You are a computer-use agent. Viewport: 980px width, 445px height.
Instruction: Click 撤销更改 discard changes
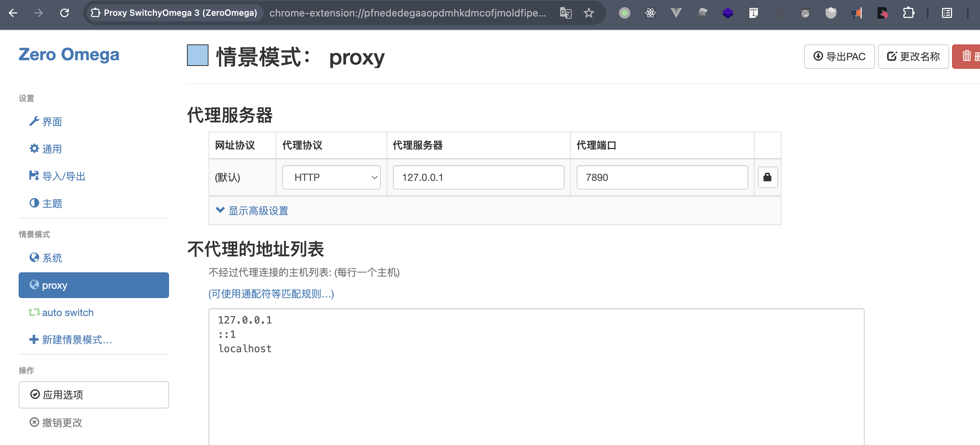coord(56,422)
